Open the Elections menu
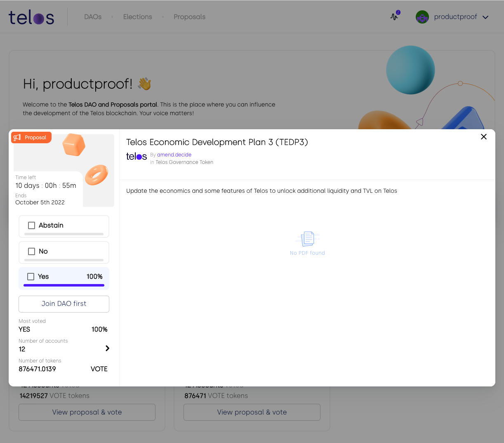The image size is (504, 443). pyautogui.click(x=137, y=17)
